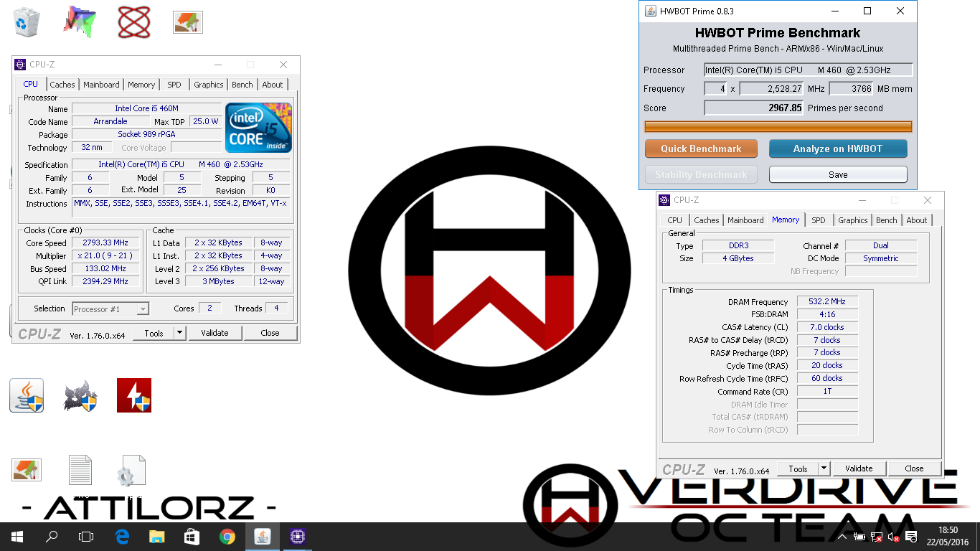Open the Windows Start menu

pyautogui.click(x=17, y=537)
